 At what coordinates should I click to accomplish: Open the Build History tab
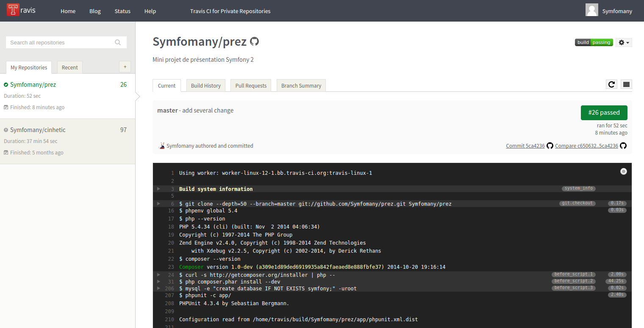[x=206, y=85]
